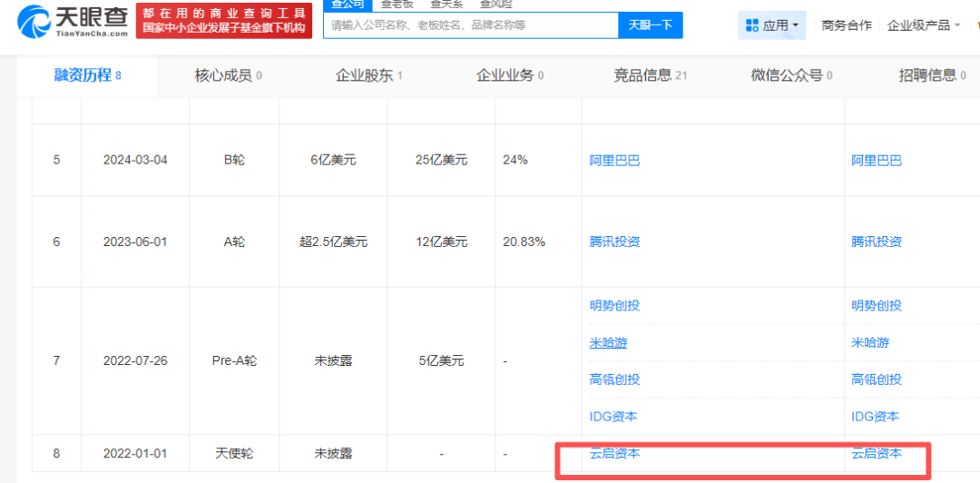The height and width of the screenshot is (483, 980).
Task: Click the 天眼一下 search button
Action: click(650, 25)
